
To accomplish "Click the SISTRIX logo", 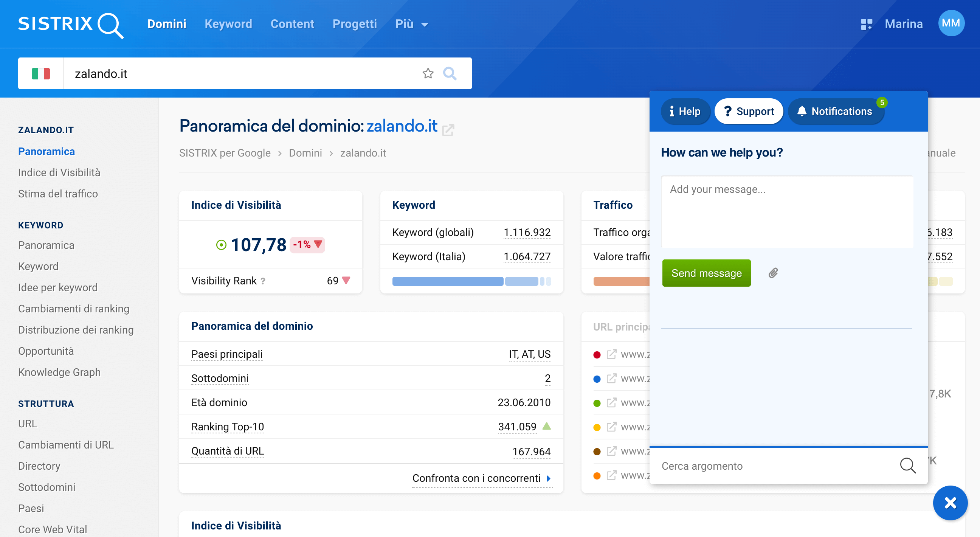I will click(x=71, y=25).
